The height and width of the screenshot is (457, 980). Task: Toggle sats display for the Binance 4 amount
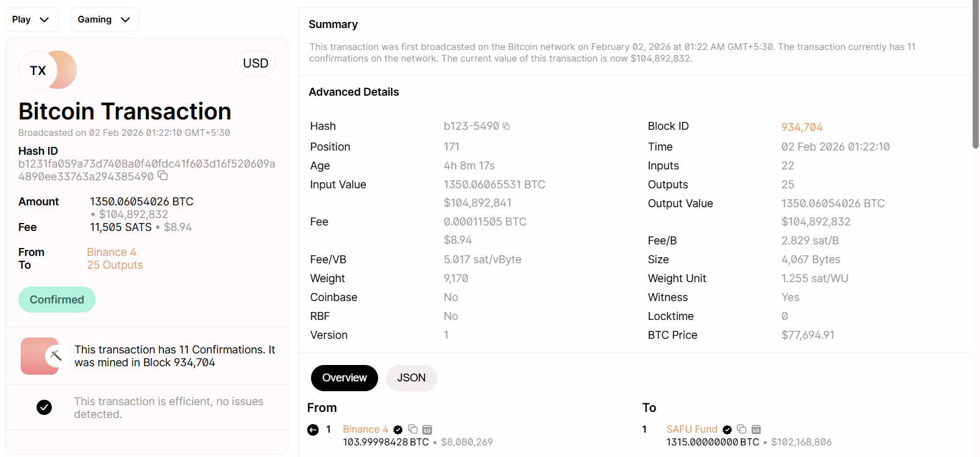tap(427, 429)
